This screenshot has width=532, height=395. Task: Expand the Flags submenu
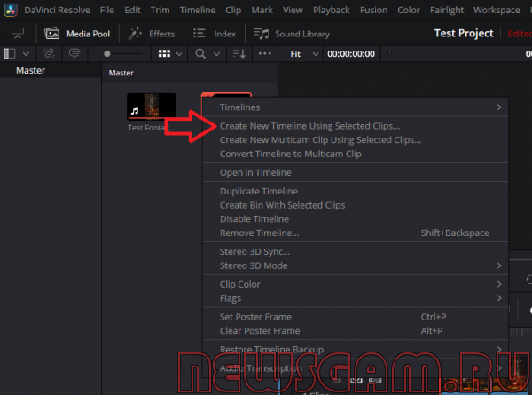(x=356, y=298)
